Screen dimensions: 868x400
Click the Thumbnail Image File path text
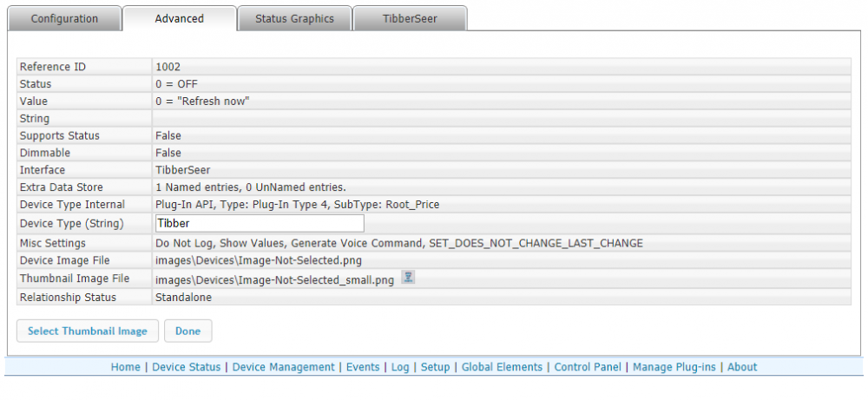pos(274,279)
